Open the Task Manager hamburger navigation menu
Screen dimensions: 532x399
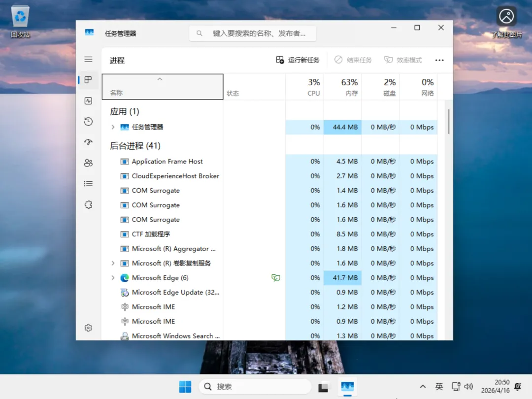88,60
